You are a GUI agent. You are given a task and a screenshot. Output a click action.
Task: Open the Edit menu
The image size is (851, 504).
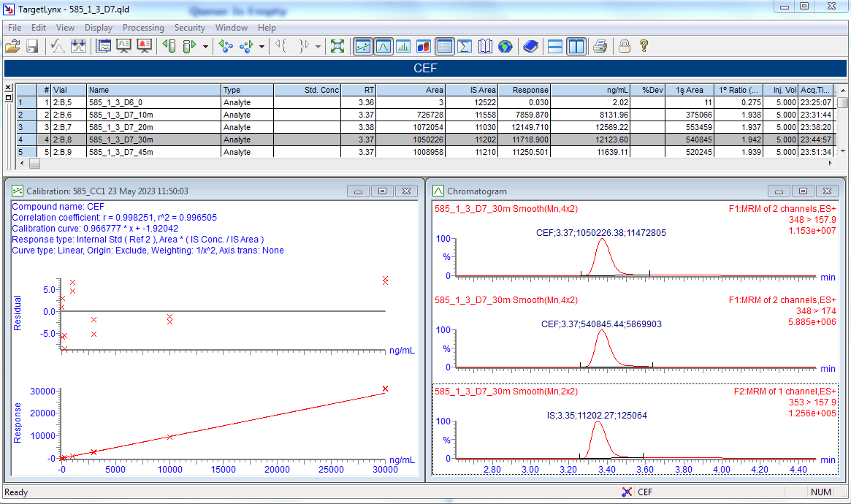pos(39,28)
